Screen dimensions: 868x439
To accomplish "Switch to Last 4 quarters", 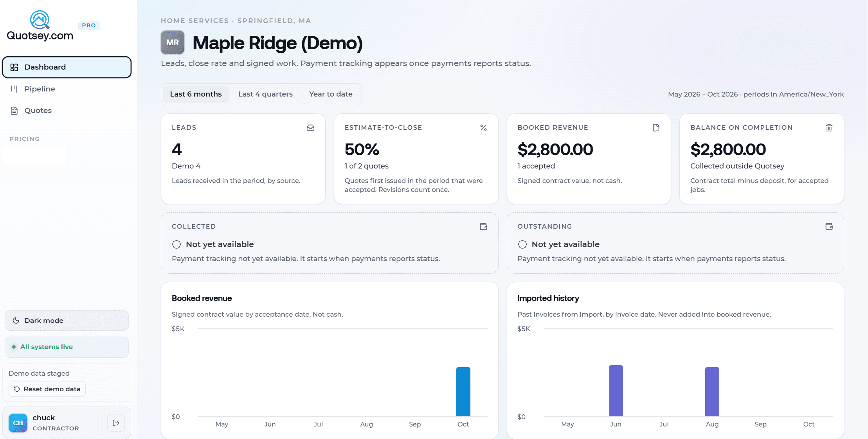I will pyautogui.click(x=265, y=94).
